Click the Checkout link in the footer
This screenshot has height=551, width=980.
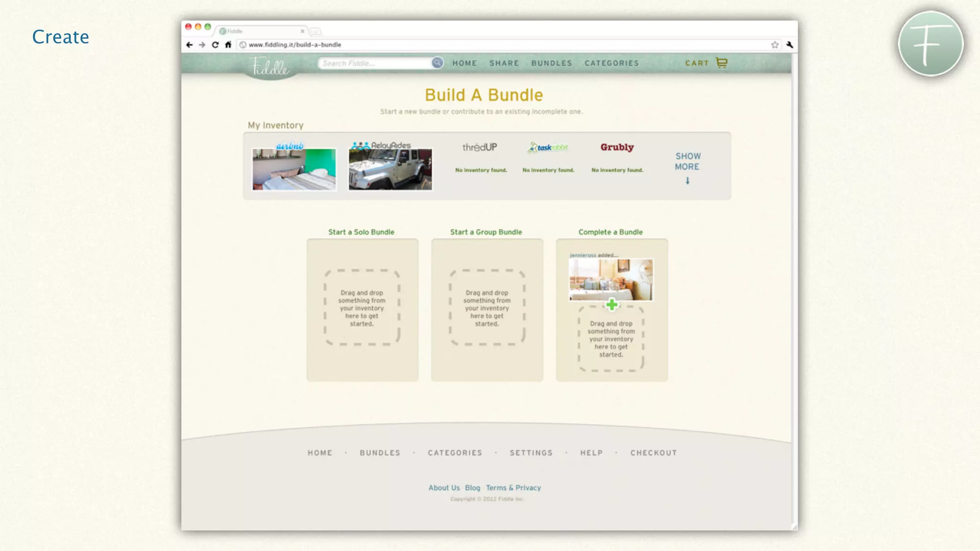[x=653, y=453]
